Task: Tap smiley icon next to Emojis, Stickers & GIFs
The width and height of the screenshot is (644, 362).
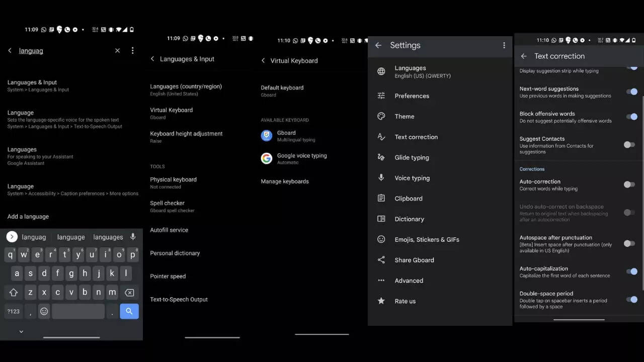Action: 381,239
